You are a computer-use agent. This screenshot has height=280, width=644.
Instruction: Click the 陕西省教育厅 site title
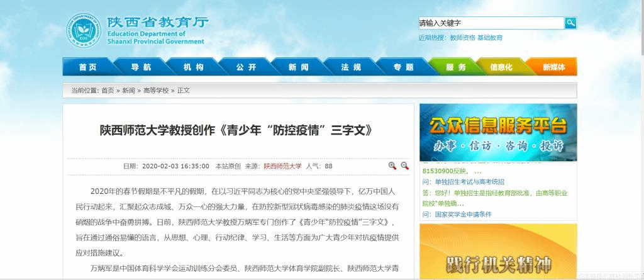(x=158, y=22)
